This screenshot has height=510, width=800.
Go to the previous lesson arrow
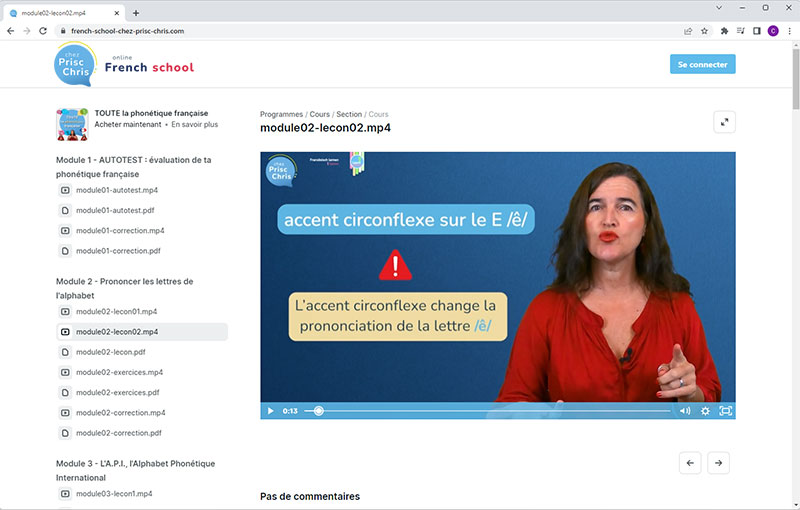[690, 462]
